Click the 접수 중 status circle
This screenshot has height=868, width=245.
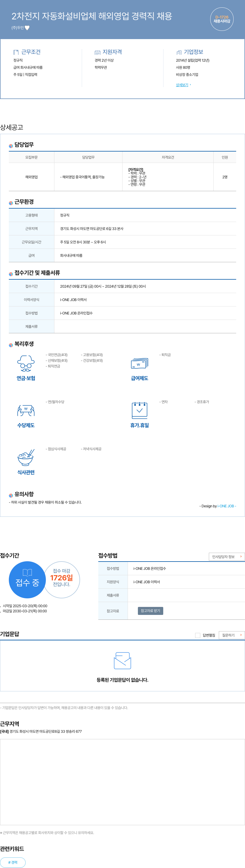(x=27, y=580)
